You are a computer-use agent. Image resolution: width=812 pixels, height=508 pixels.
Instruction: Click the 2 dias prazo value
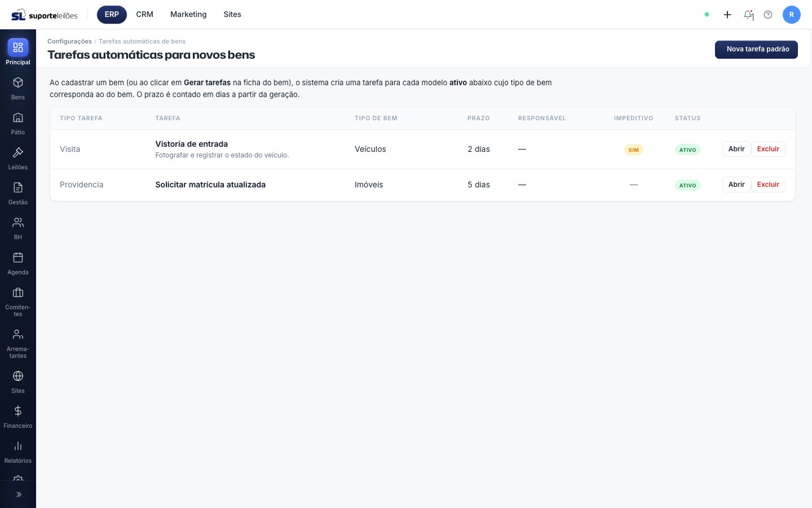479,149
